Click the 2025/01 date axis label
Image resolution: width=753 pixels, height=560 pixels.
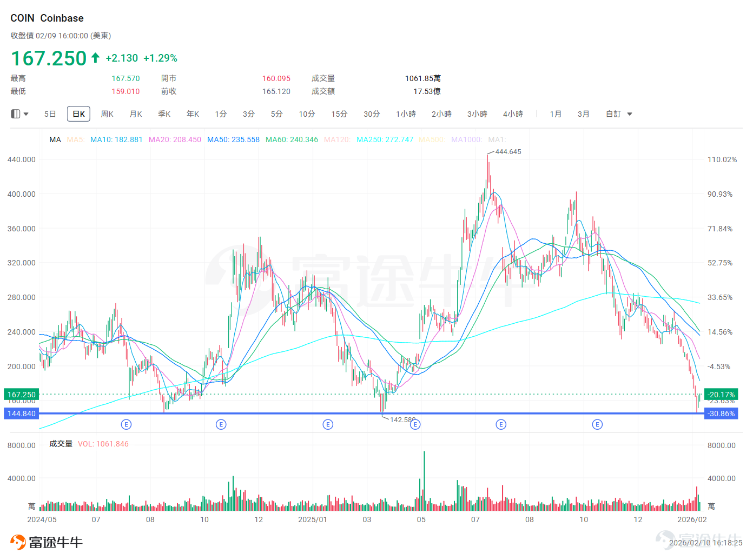click(x=313, y=519)
